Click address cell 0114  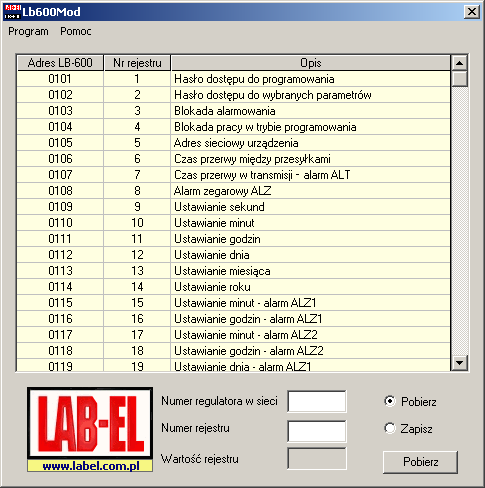coord(60,287)
